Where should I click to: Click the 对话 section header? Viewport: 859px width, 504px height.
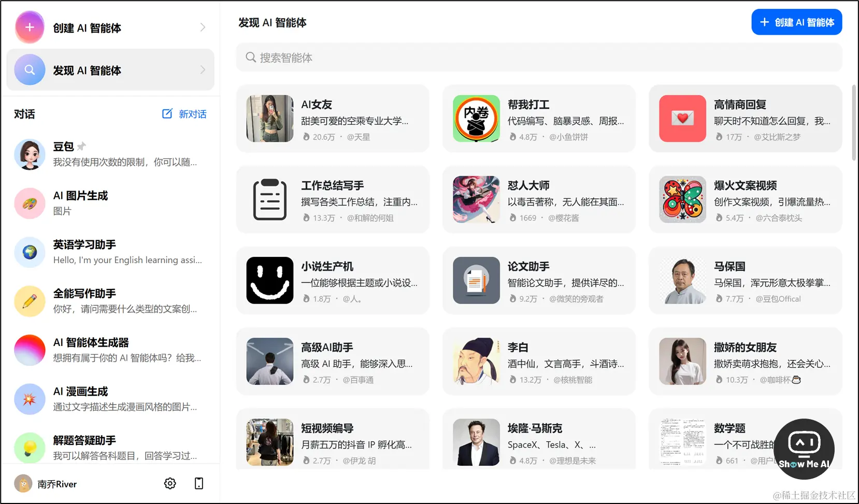click(x=24, y=114)
